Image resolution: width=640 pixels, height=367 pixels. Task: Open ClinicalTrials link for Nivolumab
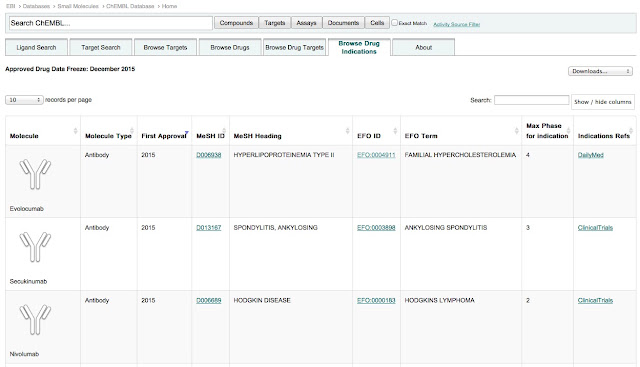(595, 300)
